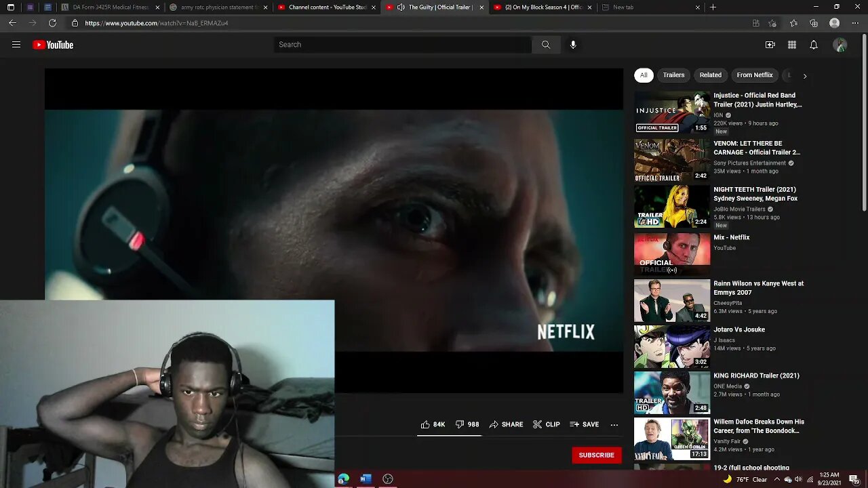The width and height of the screenshot is (868, 488).
Task: Click the search magnifier button
Action: coord(546,45)
